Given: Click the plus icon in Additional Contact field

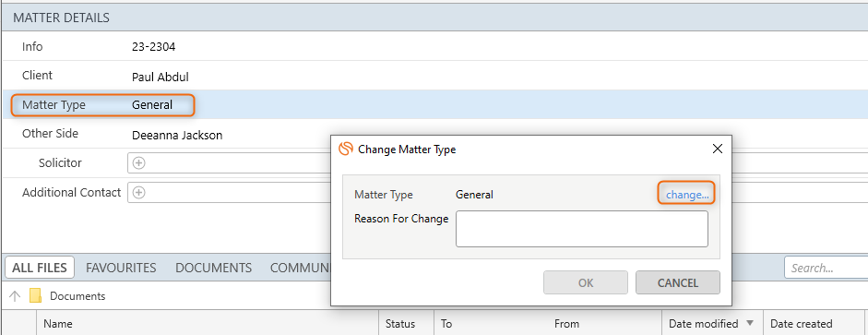Looking at the screenshot, I should tap(139, 193).
